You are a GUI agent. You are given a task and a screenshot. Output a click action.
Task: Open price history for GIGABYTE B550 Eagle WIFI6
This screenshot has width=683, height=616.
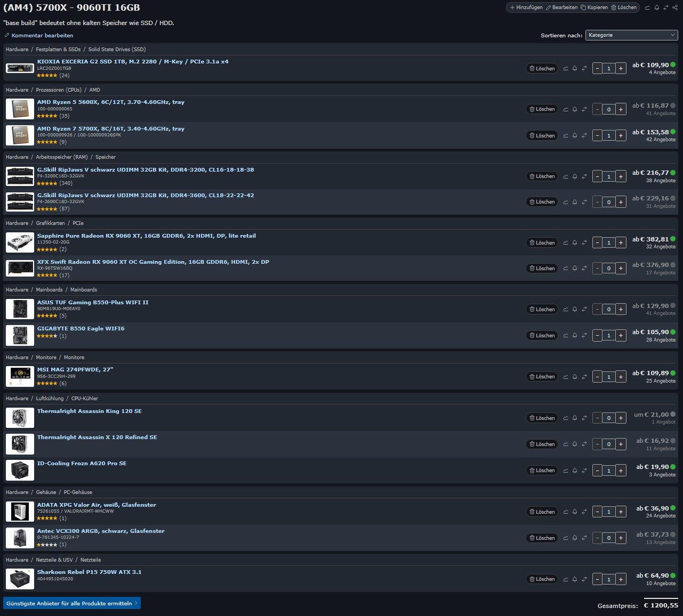click(x=566, y=336)
